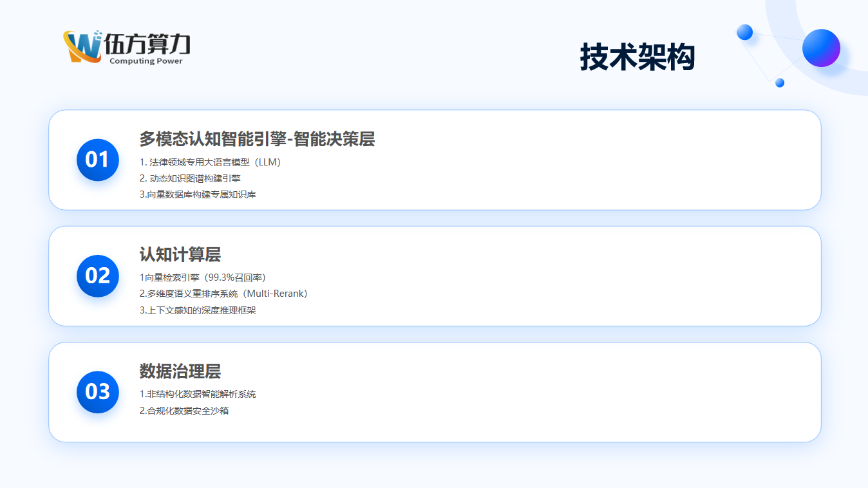
Task: Click the 动态知识图谱构建引擎 line
Action: (190, 178)
